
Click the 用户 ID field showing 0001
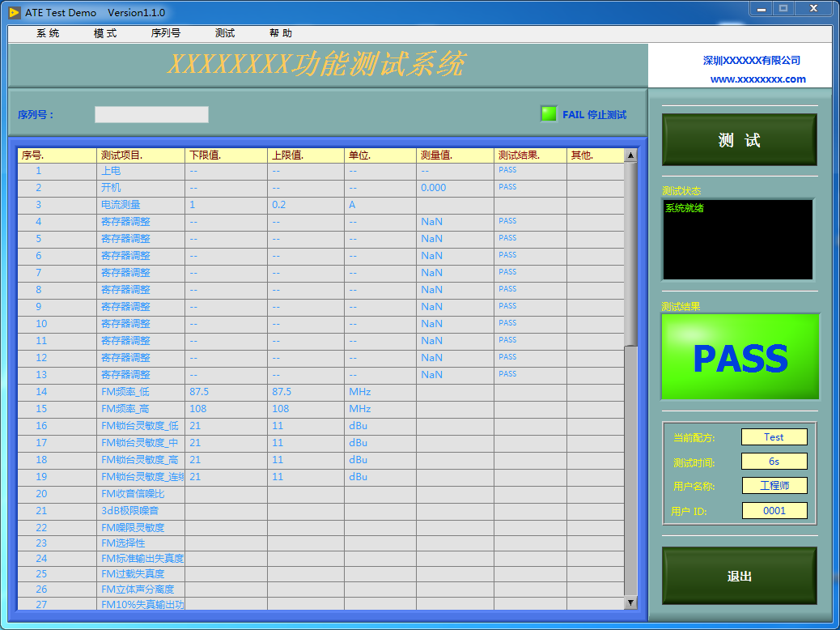click(x=774, y=511)
